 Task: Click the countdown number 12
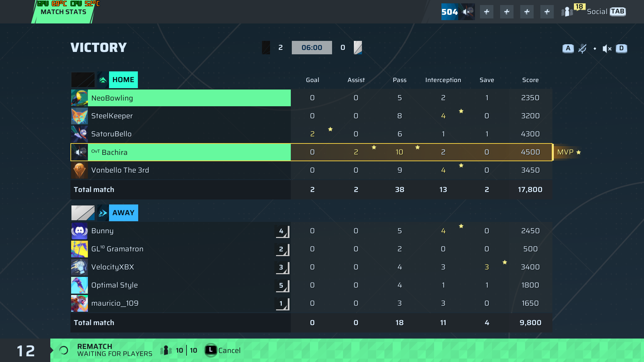pyautogui.click(x=26, y=351)
